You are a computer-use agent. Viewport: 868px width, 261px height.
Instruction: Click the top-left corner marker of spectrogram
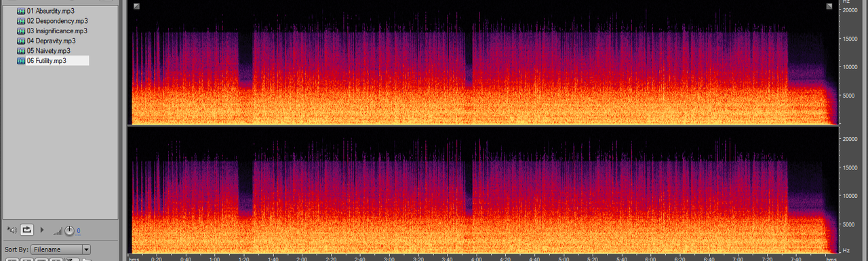coord(136,6)
